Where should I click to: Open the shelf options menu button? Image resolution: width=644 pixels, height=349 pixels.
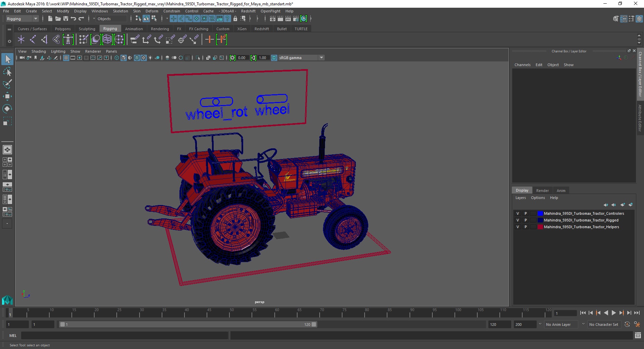pos(9,42)
